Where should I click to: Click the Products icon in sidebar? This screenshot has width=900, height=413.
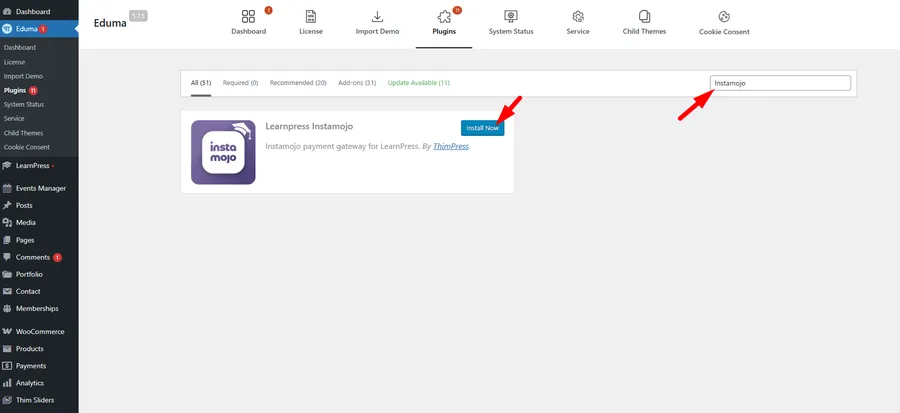(x=7, y=349)
